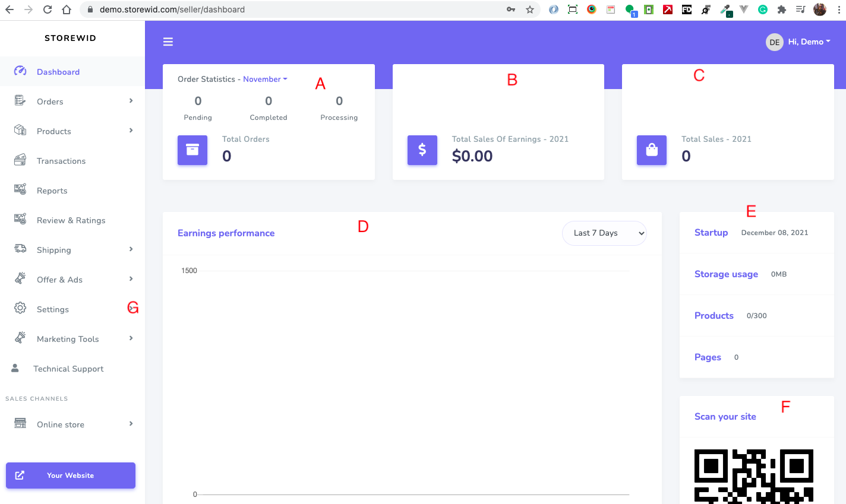
Task: Click the hamburger menu icon
Action: [x=168, y=42]
